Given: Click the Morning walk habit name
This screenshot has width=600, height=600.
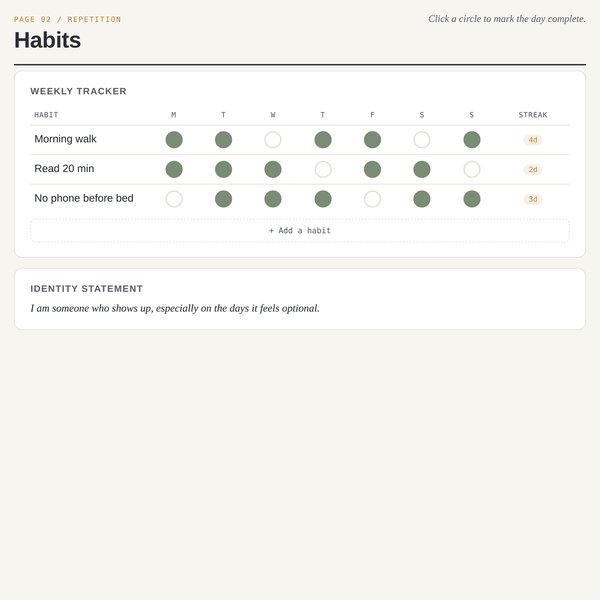Looking at the screenshot, I should 65,139.
